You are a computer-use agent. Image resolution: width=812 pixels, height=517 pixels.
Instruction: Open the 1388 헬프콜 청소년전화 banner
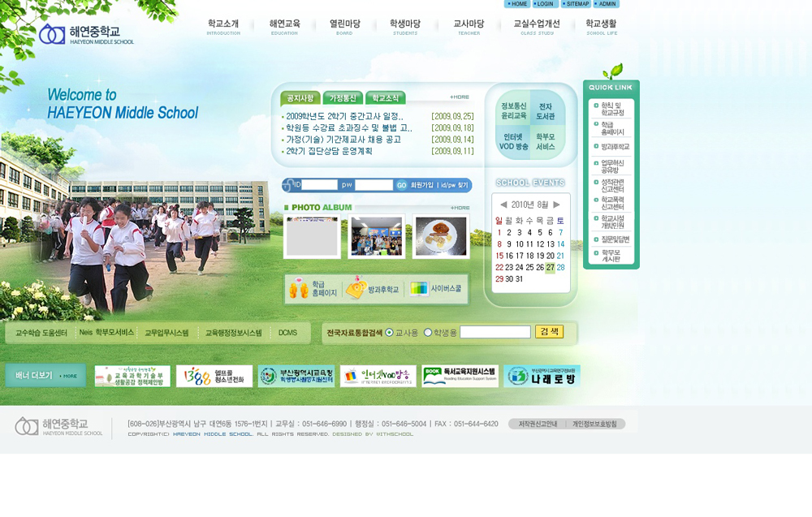coord(214,377)
